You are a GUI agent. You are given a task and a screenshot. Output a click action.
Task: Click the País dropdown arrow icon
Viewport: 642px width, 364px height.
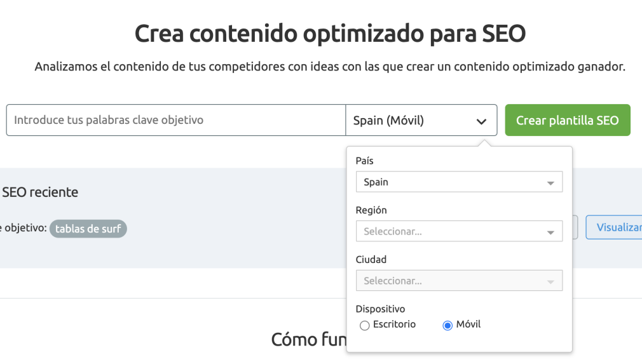point(550,183)
